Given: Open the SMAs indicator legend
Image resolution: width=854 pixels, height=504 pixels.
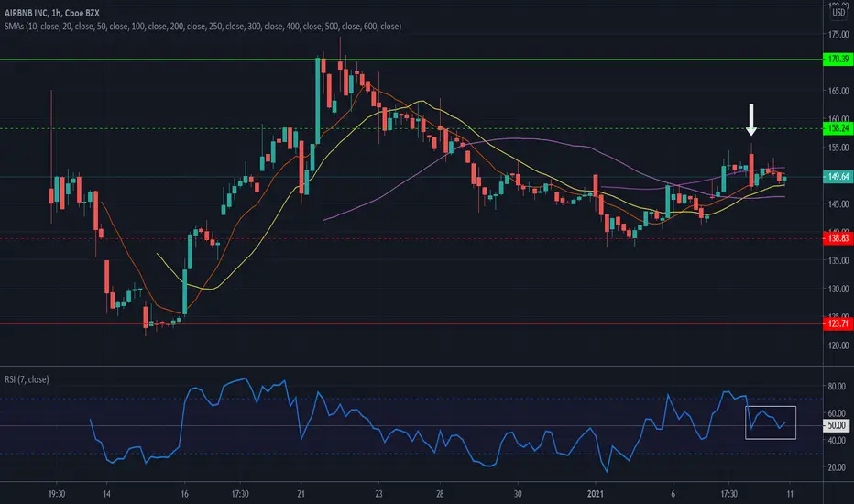Looking at the screenshot, I should pos(203,27).
